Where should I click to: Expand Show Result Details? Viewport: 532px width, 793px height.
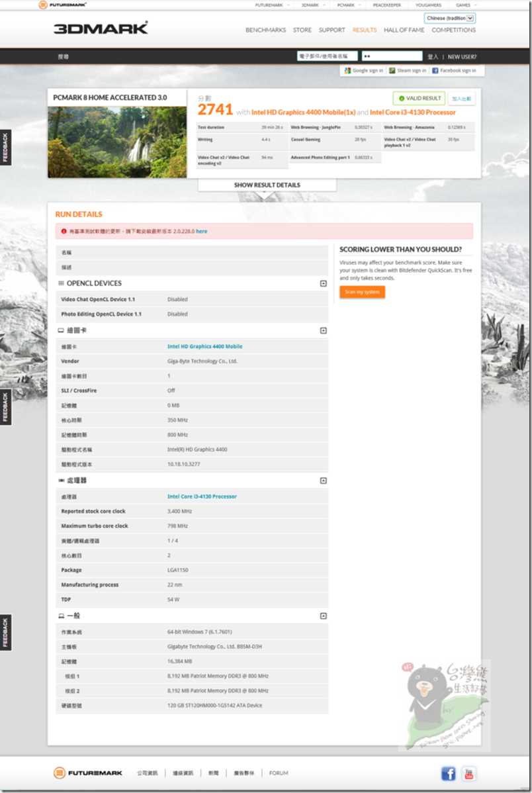tap(267, 185)
